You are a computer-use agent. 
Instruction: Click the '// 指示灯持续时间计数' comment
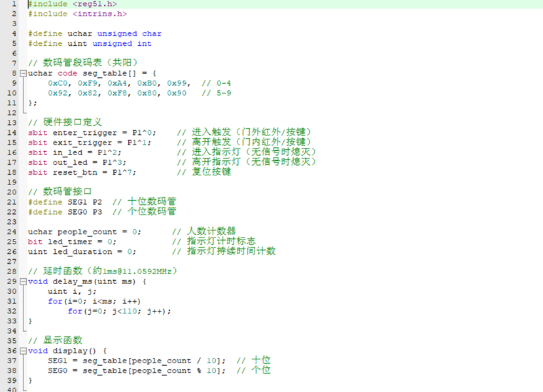click(224, 251)
